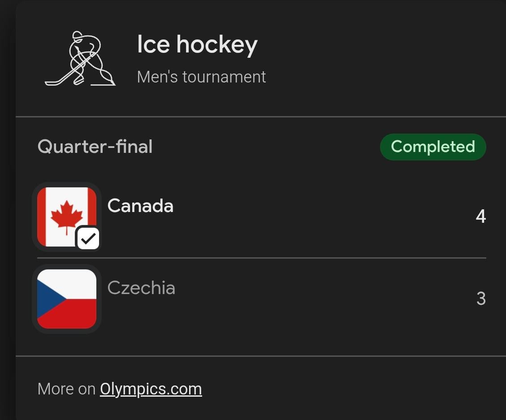Click the winner checkmark badge on Canada
Screen dimensions: 506x420
[x=88, y=238]
